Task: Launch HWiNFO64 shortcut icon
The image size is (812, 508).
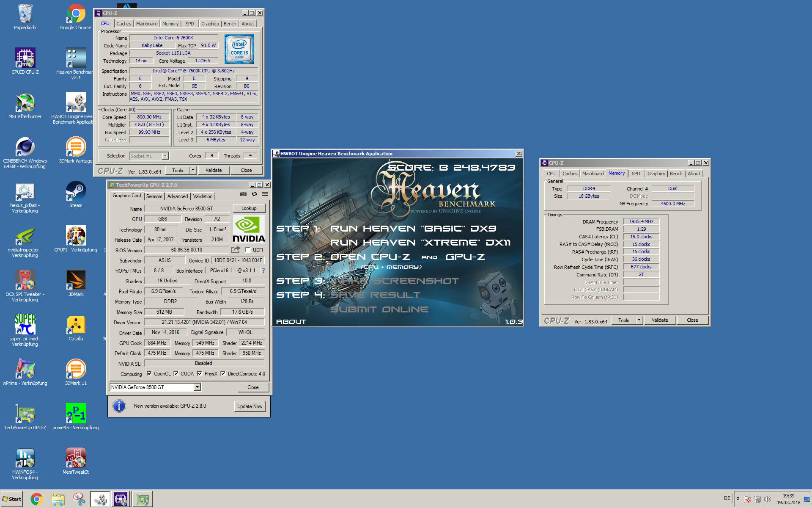Action: pyautogui.click(x=25, y=458)
